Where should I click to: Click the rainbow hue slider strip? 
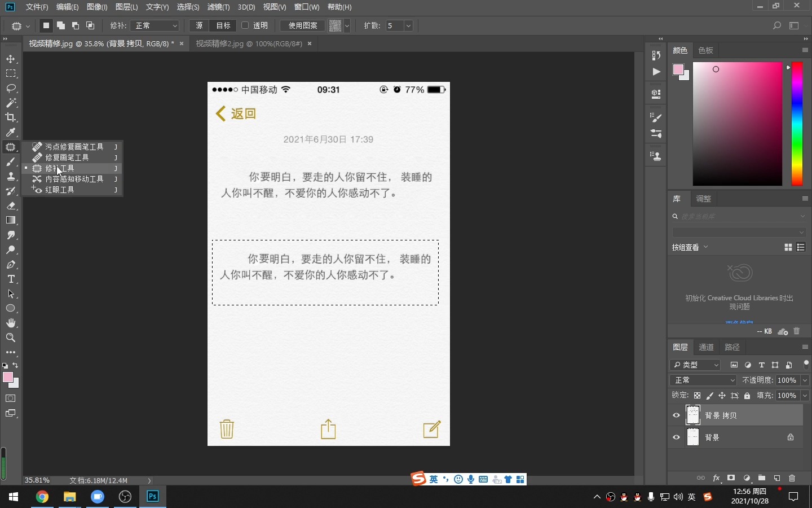pyautogui.click(x=797, y=124)
